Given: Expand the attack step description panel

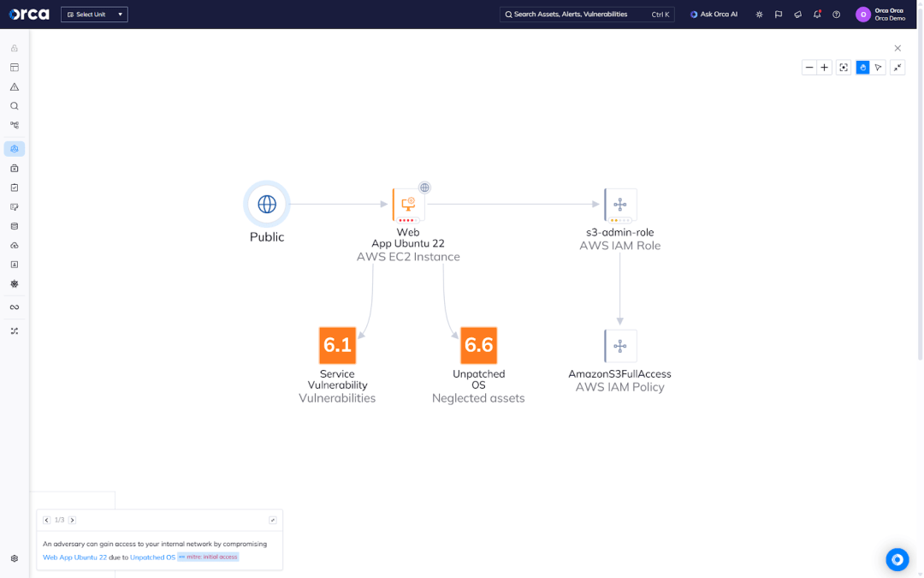Looking at the screenshot, I should 273,521.
